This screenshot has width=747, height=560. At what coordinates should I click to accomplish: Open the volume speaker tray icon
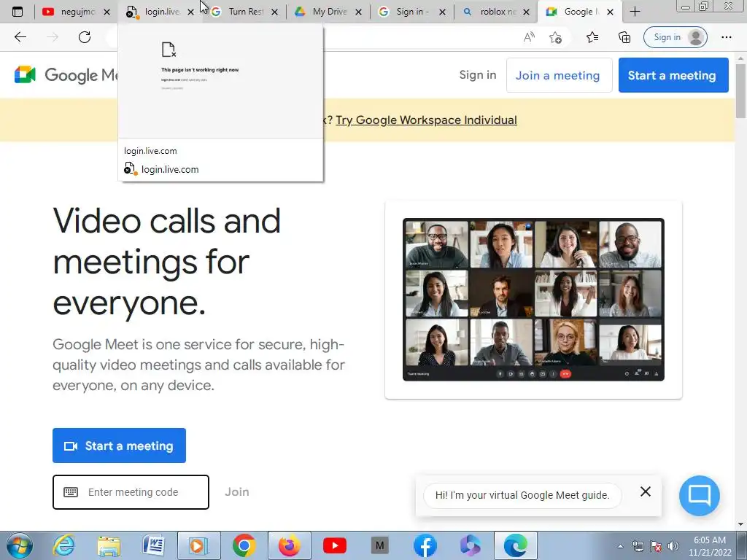(x=673, y=546)
